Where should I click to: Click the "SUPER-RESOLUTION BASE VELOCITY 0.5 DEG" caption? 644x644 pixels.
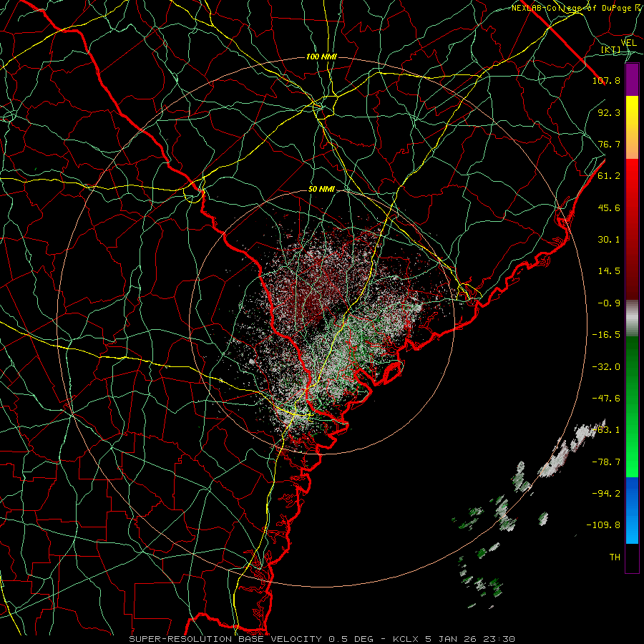click(251, 639)
